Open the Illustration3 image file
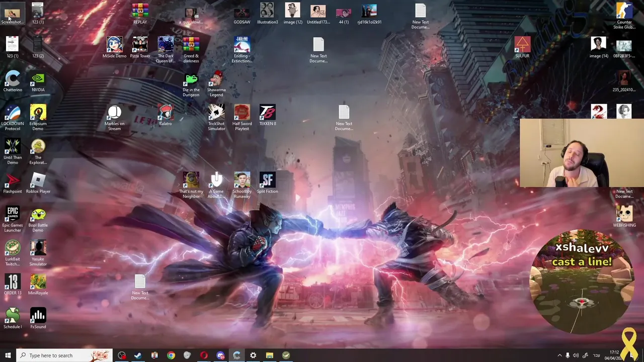Viewport: 644px width, 362px height. point(267,14)
